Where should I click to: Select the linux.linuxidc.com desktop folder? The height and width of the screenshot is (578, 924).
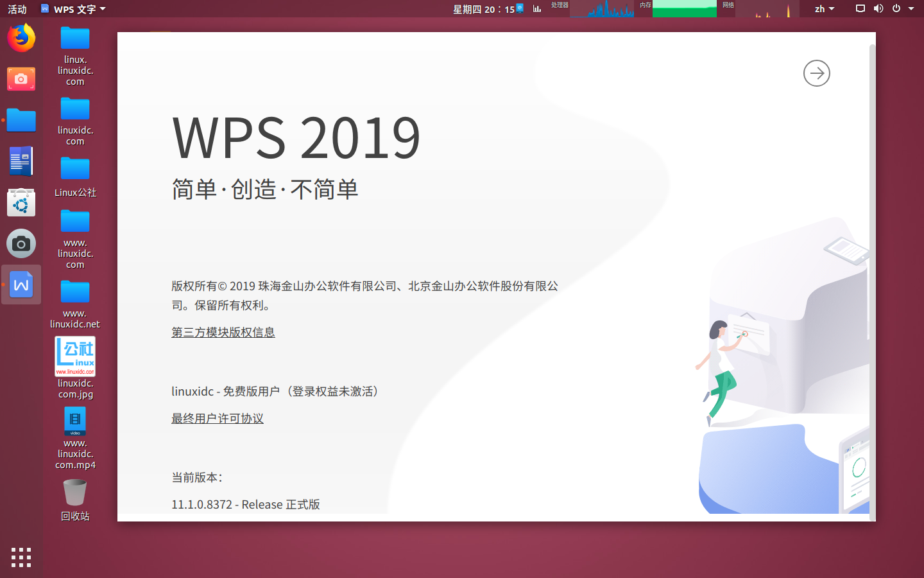[75, 56]
